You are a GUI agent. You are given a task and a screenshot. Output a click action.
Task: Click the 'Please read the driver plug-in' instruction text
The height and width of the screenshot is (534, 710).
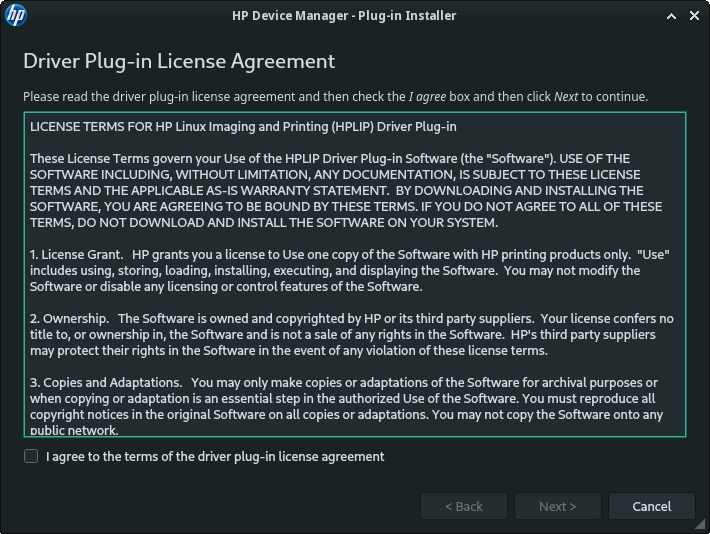[336, 97]
